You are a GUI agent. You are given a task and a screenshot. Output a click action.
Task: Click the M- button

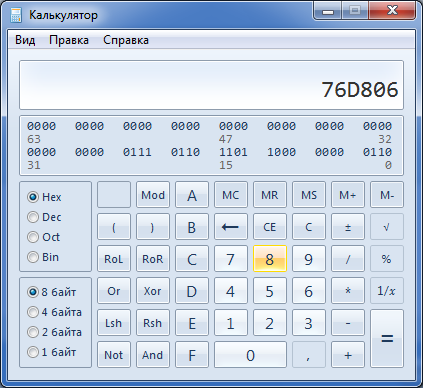click(x=387, y=195)
